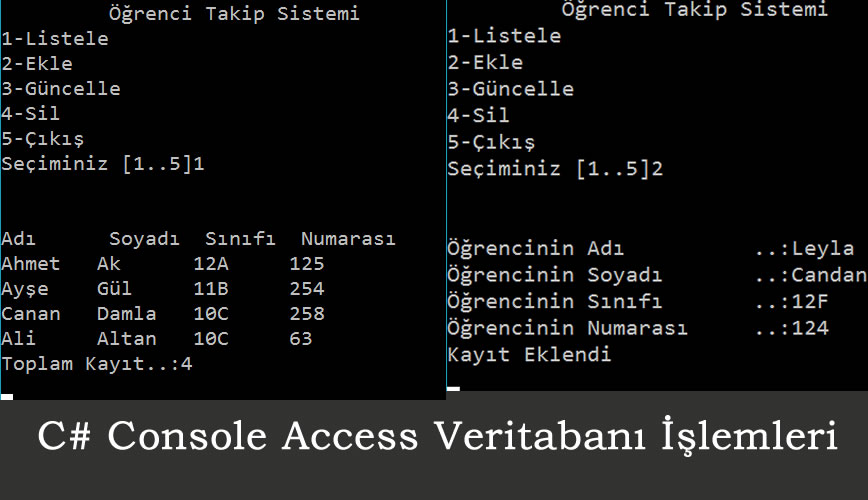This screenshot has height=500, width=868.
Task: Select the Ayşe Gül 11B record row
Action: (162, 289)
